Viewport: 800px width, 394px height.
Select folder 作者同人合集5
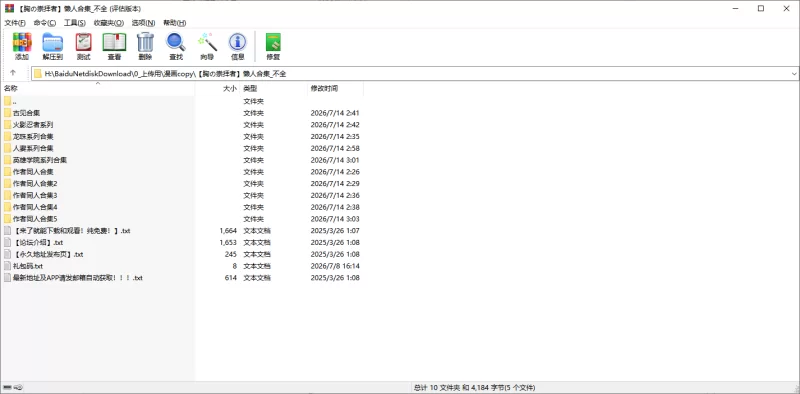point(35,218)
